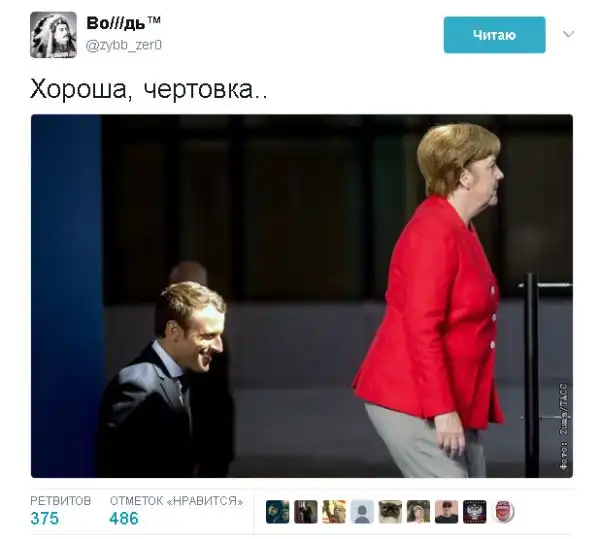Screen dimensions: 600x539
Task: Open the Во///дь™ display name link
Action: [x=123, y=23]
